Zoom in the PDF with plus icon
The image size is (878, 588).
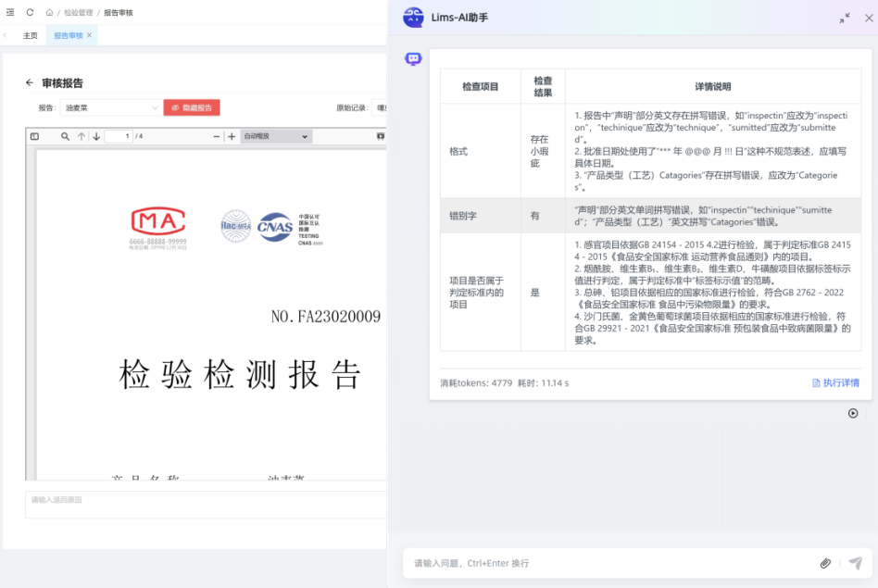pos(232,136)
